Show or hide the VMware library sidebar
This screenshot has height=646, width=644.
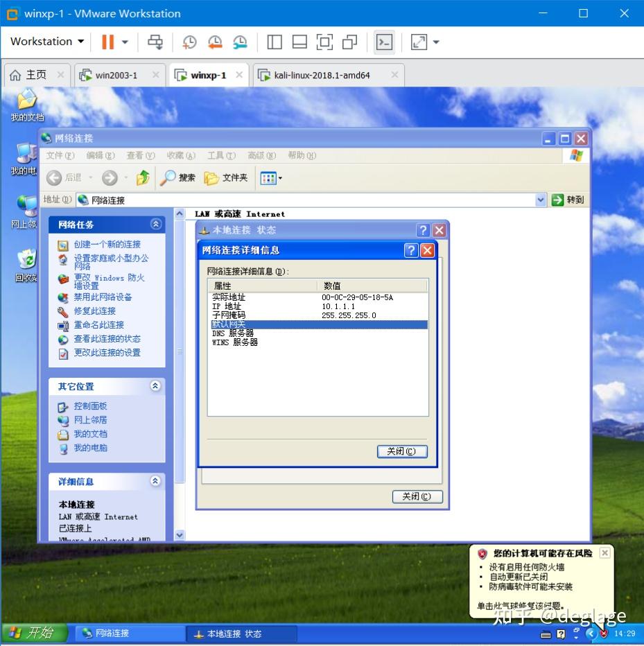click(x=275, y=42)
